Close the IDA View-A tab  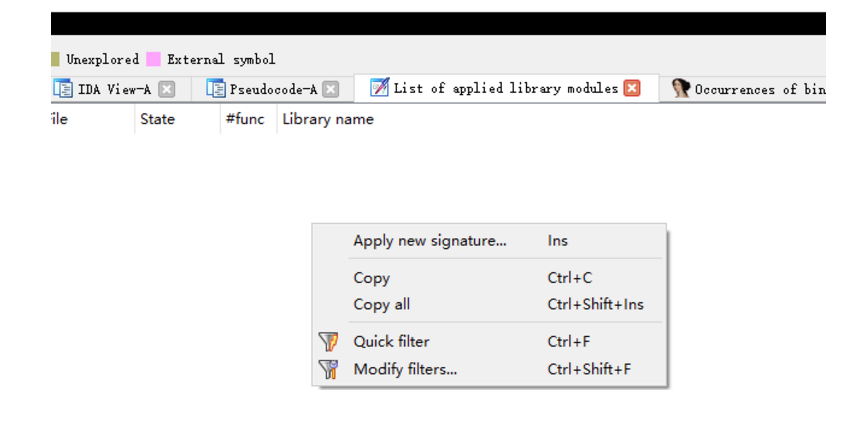coord(166,89)
